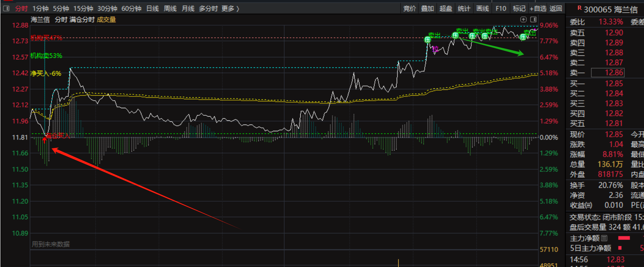Image resolution: width=644 pixels, height=267 pixels.
Task: Open the 主力净额 detail list icon
Action: [604, 238]
